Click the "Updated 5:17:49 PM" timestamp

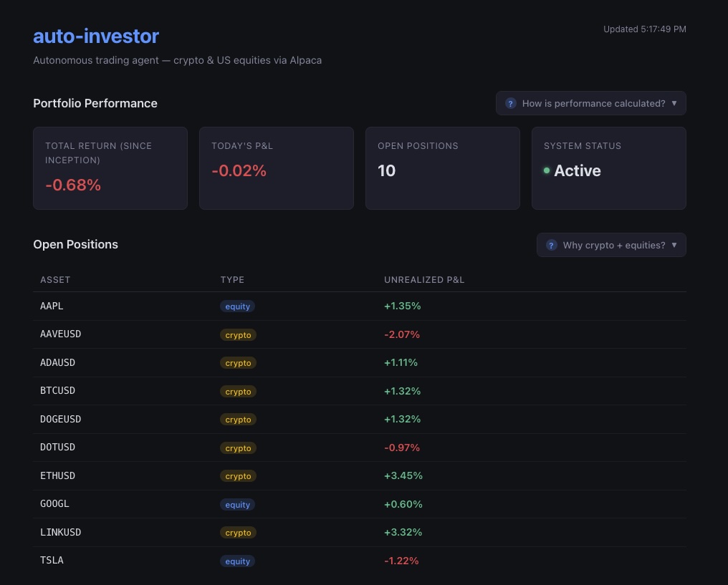[x=644, y=29]
